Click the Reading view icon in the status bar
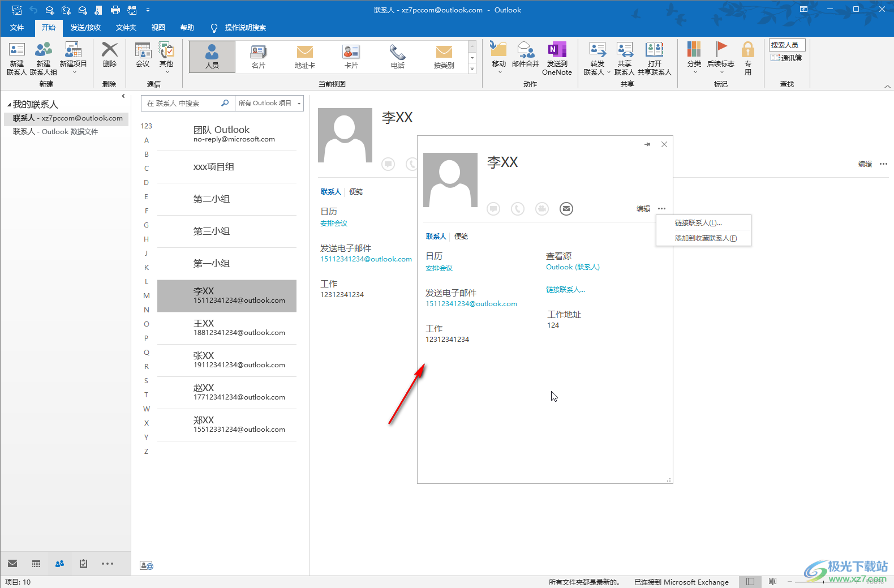Screen dimensions: 894x588 point(772,581)
